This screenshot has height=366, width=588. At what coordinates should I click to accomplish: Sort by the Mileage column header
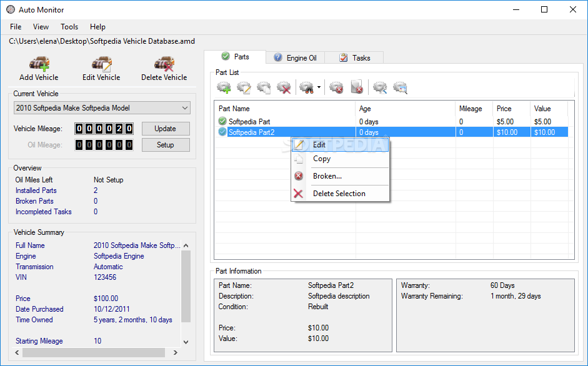474,109
